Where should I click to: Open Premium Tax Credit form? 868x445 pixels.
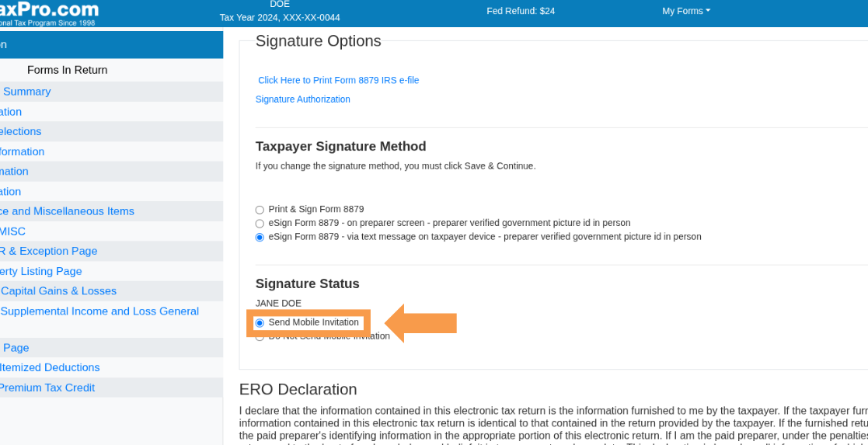[x=47, y=388]
